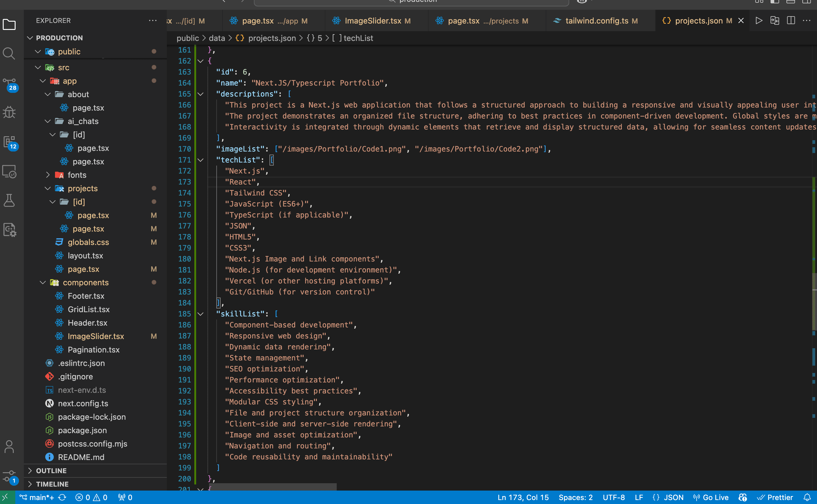
Task: Expand the OUTLINE section panel
Action: coord(52,471)
